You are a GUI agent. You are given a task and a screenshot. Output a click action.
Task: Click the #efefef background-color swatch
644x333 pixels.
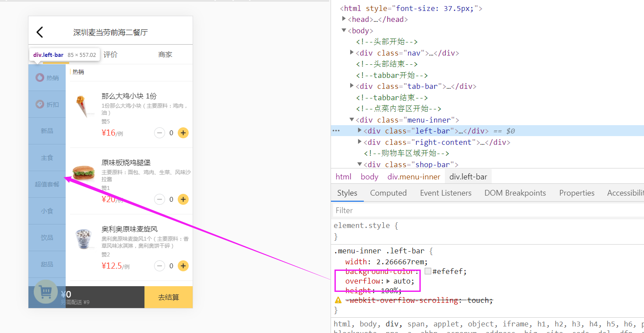(428, 271)
